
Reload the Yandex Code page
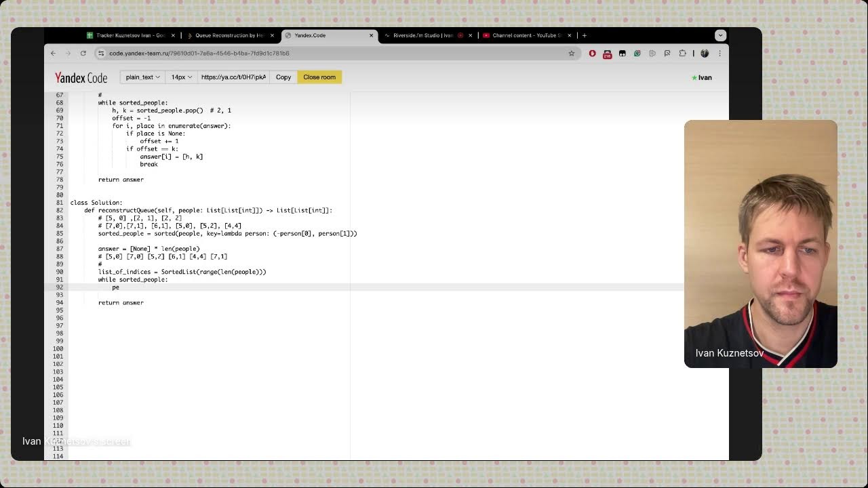tap(83, 53)
